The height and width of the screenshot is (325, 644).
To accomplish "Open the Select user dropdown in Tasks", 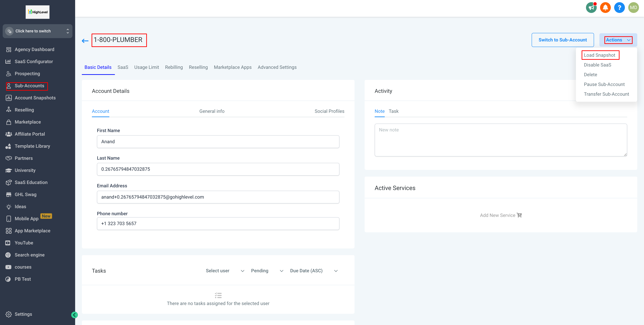I will pyautogui.click(x=225, y=271).
